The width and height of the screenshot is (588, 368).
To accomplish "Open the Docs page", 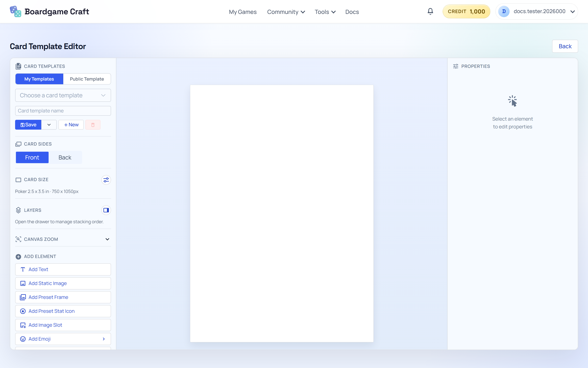I will tap(352, 12).
